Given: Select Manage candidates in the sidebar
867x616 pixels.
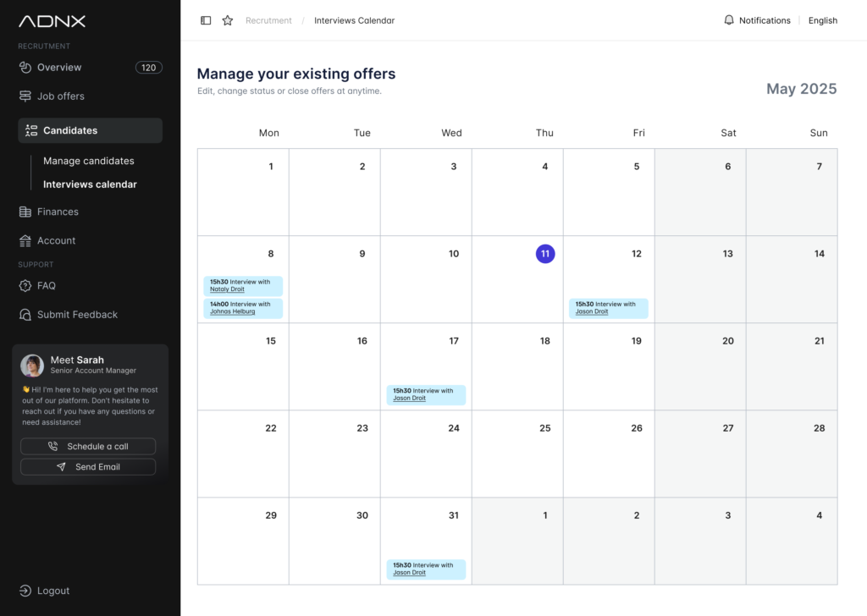Looking at the screenshot, I should [88, 160].
